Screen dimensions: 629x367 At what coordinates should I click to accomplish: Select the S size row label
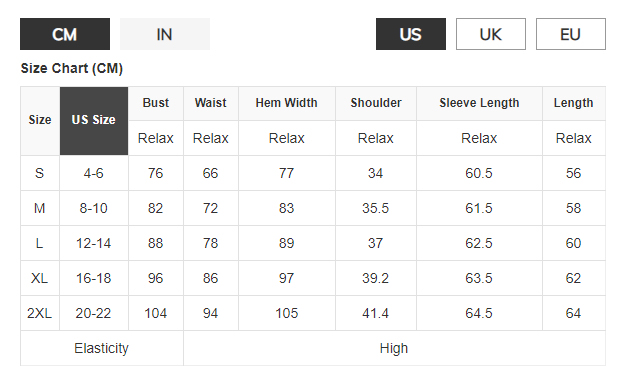coord(40,173)
